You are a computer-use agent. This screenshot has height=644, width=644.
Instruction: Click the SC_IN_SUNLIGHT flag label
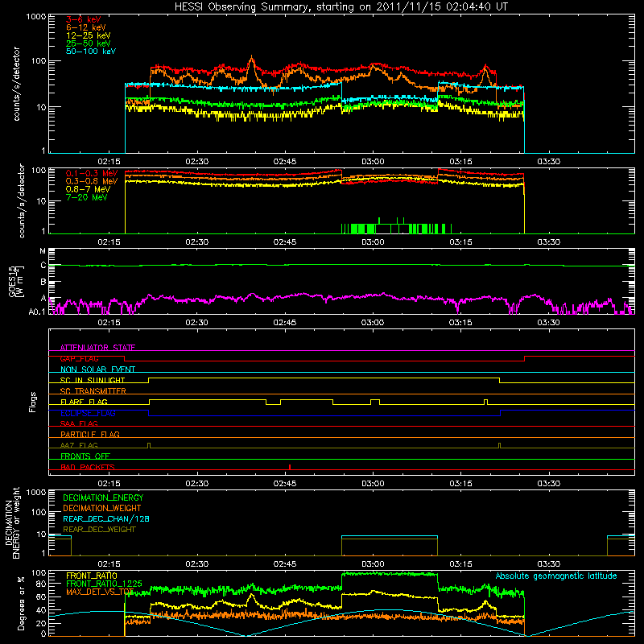(93, 380)
